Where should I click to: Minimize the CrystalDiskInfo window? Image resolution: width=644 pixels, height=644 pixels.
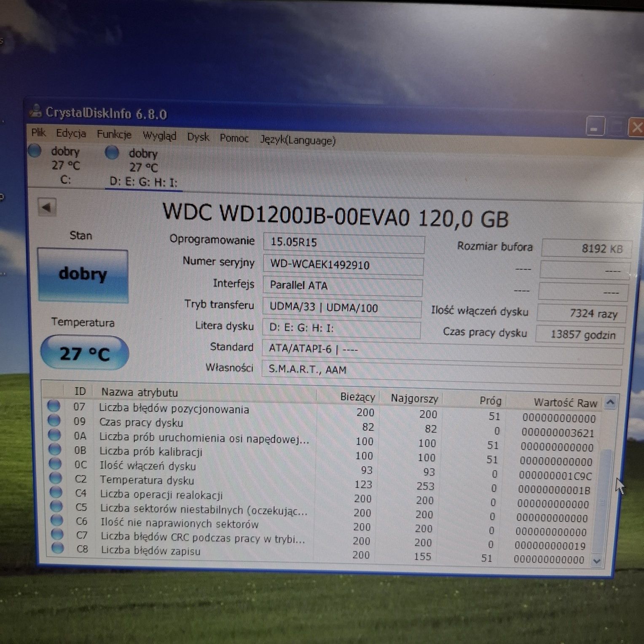[595, 126]
